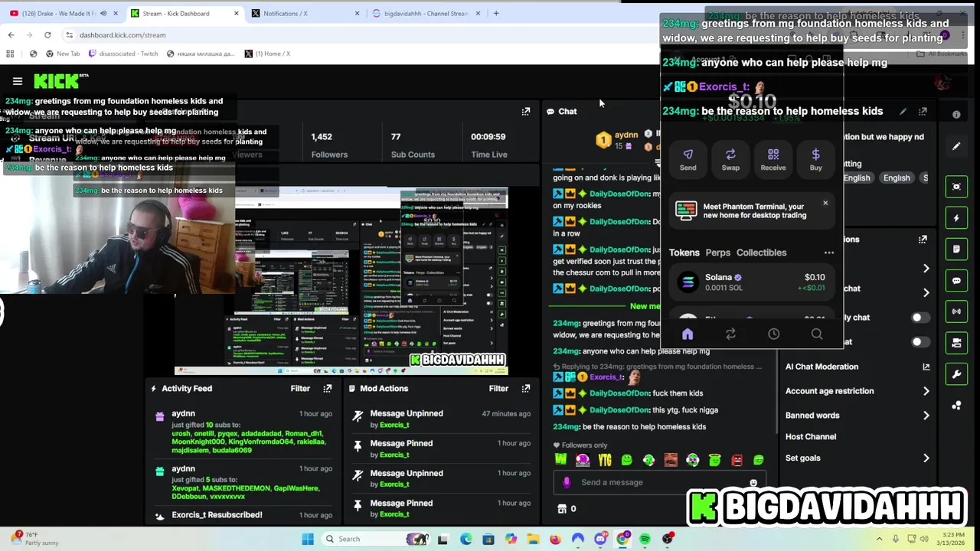Click the lightning bolt sidebar icon
This screenshot has width=980, height=551.
tap(956, 218)
